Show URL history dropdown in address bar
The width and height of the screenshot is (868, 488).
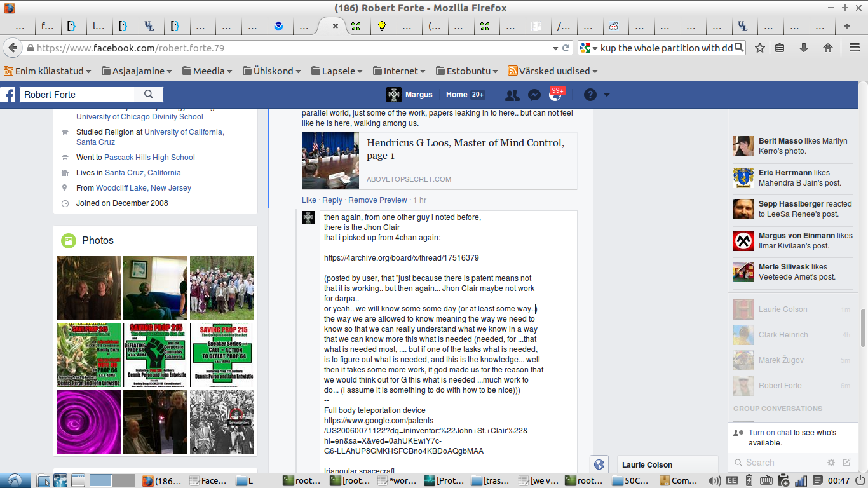tap(555, 48)
